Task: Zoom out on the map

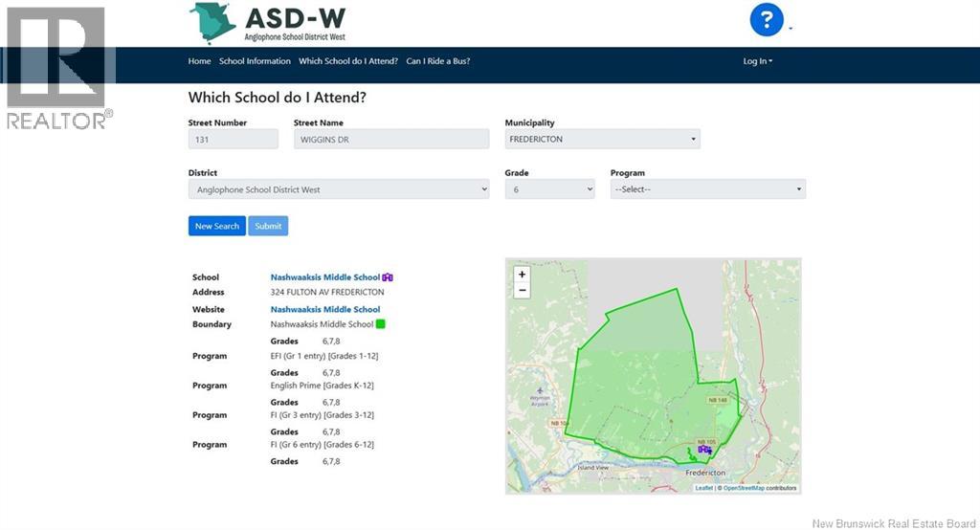Action: tap(522, 291)
